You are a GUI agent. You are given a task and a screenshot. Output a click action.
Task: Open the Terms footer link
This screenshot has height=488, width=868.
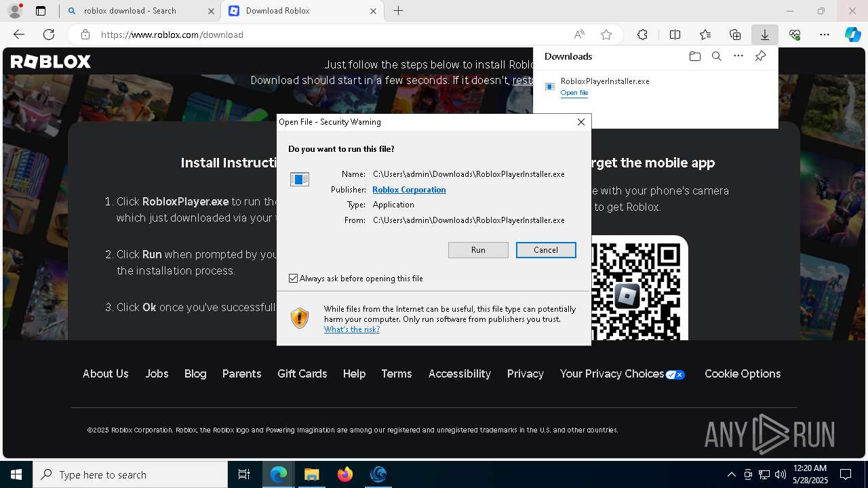click(397, 373)
